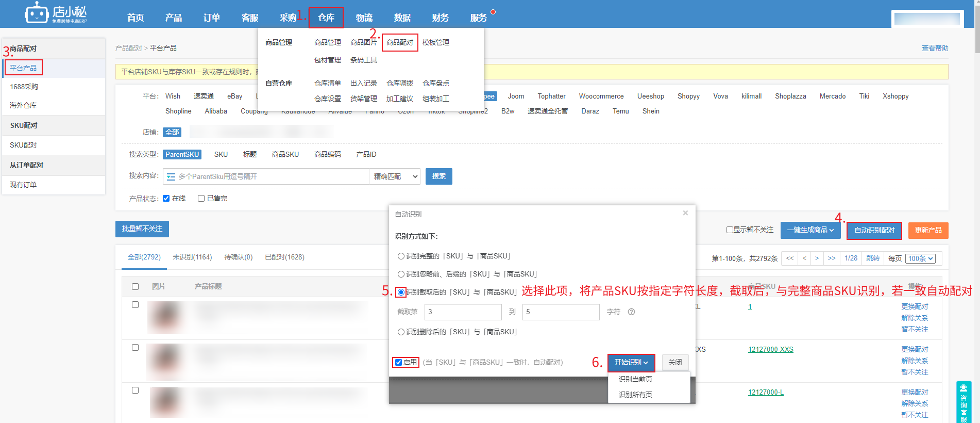980x423 pixels.
Task: Open the 仓库 top navigation menu
Action: pos(326,18)
